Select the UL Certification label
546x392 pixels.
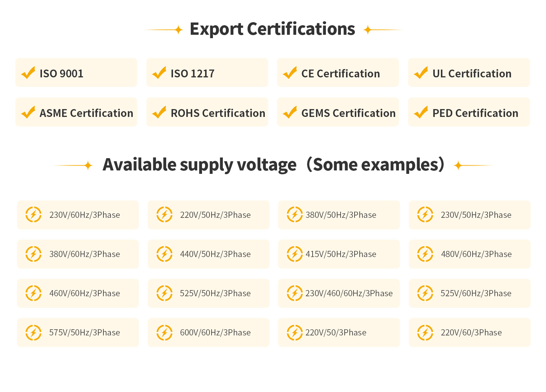pyautogui.click(x=472, y=74)
